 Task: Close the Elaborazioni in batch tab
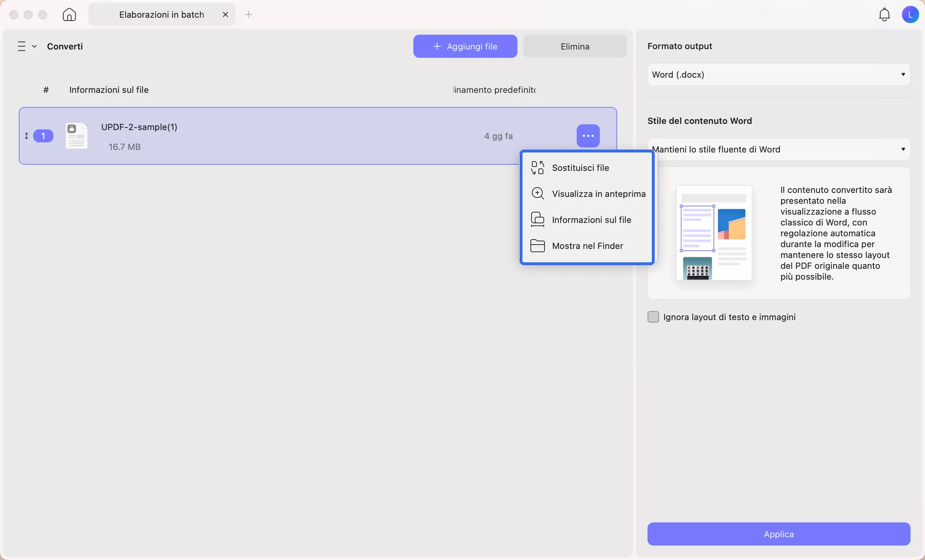point(225,15)
